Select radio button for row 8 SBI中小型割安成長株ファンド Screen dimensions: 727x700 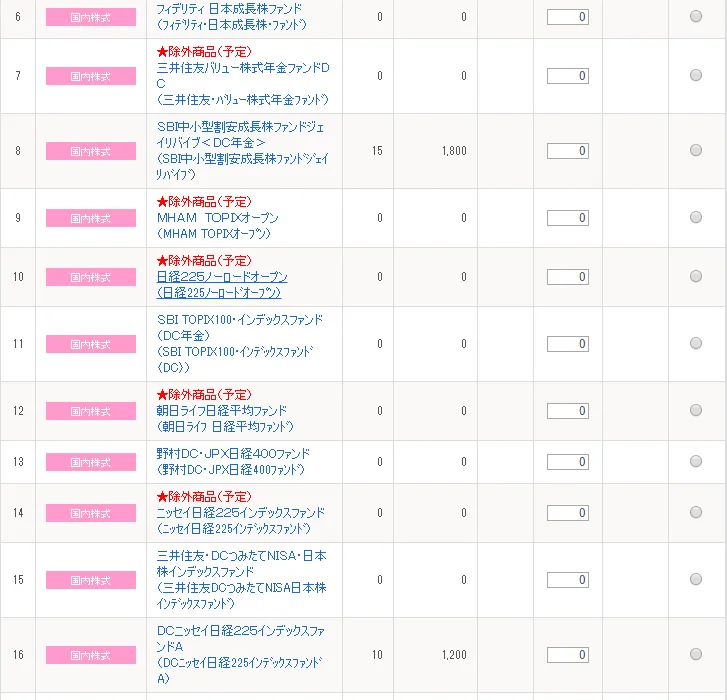[696, 151]
